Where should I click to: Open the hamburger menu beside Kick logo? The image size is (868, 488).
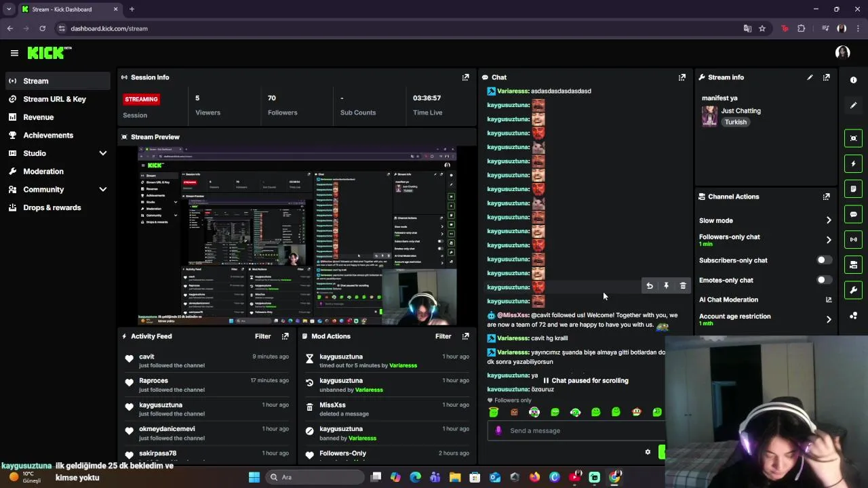click(14, 53)
